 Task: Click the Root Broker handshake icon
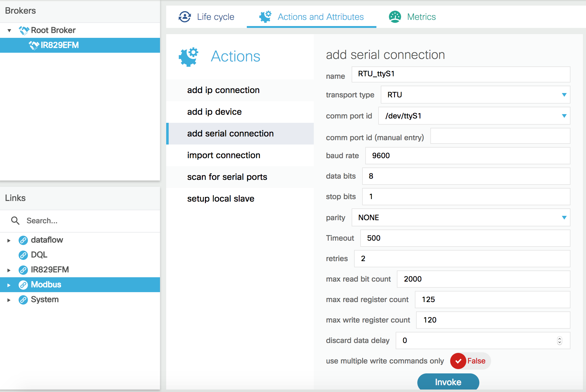24,30
